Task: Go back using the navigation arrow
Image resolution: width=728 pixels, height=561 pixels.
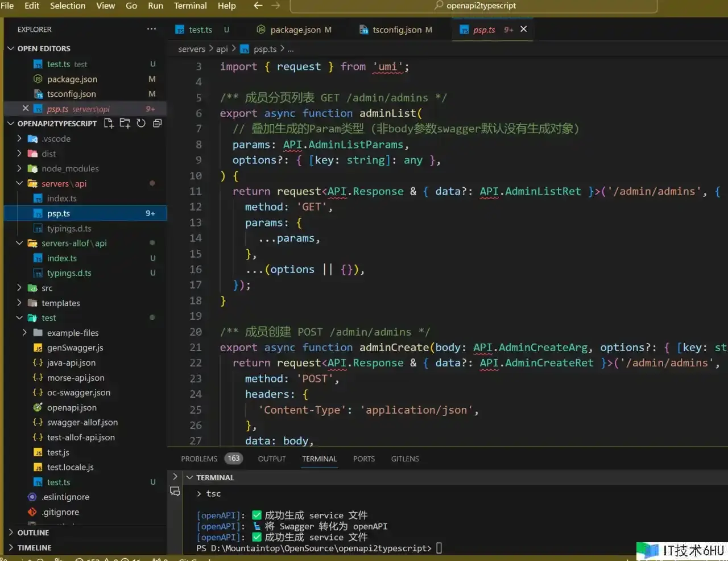Action: tap(258, 6)
